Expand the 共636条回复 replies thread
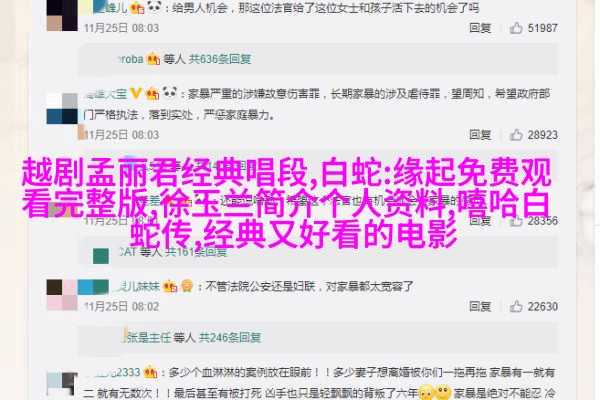600x400 pixels. click(x=220, y=59)
